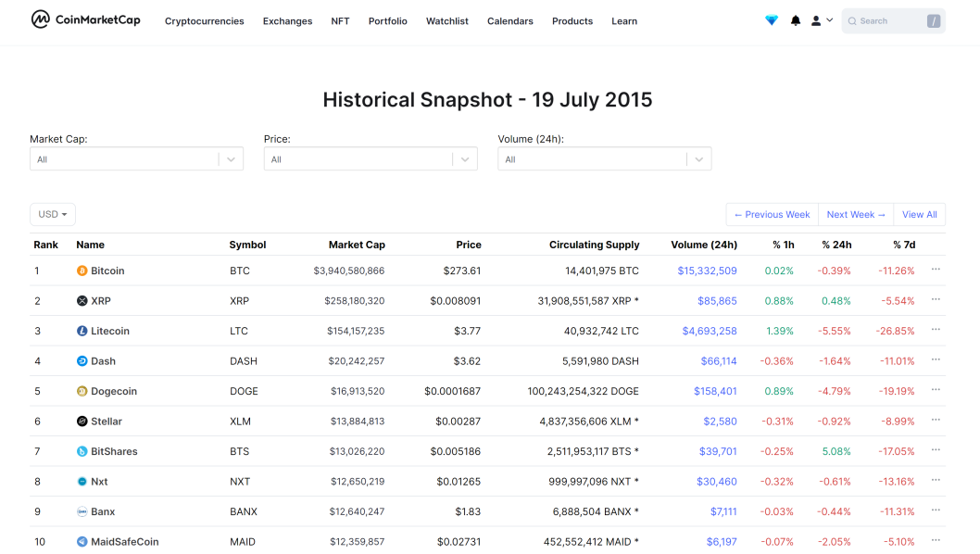The height and width of the screenshot is (554, 980).
Task: Open the diamond rewards icon
Action: pos(772,20)
